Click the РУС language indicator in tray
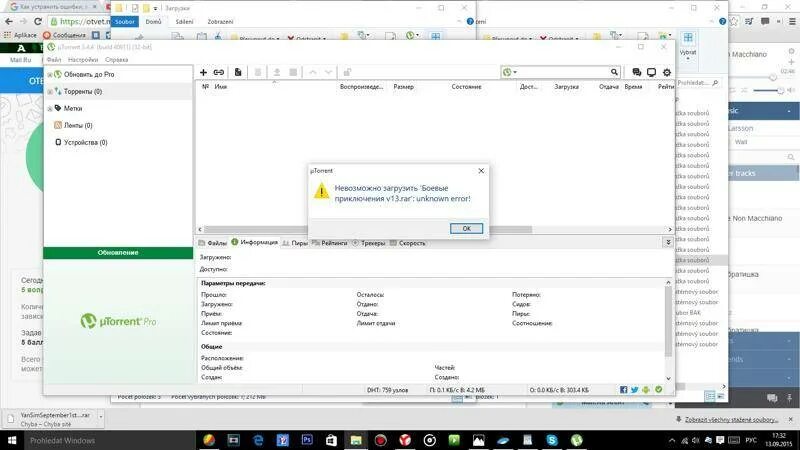This screenshot has height=450, width=800. 751,440
